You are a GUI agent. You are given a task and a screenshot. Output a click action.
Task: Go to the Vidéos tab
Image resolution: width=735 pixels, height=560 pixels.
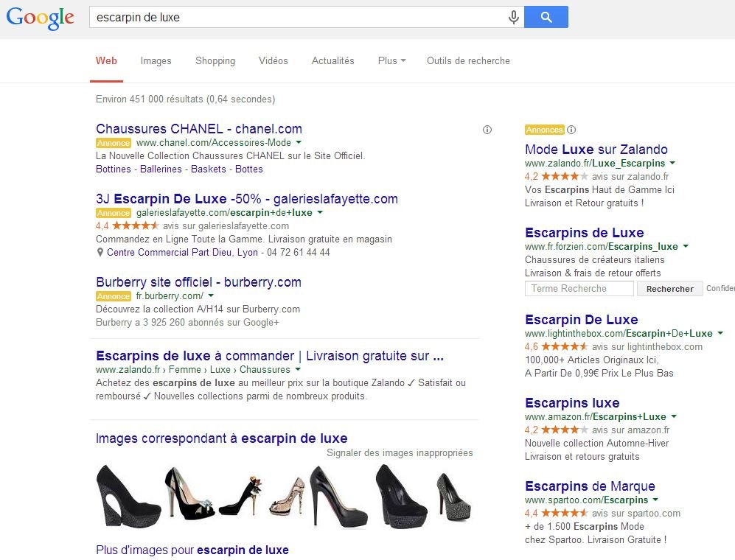click(274, 60)
